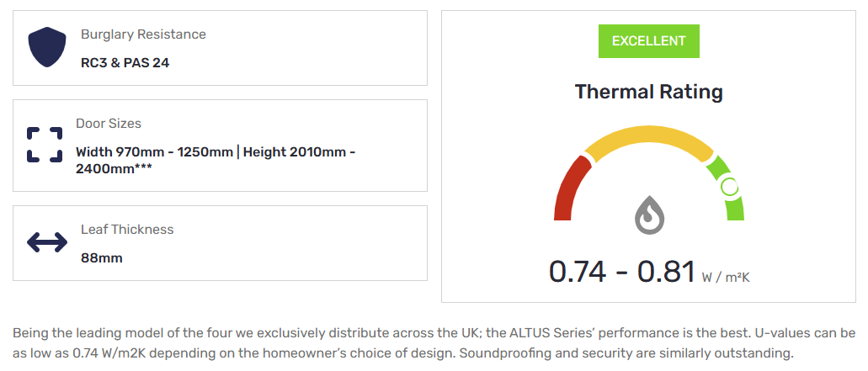Click the W / m²K unit label

(x=726, y=278)
